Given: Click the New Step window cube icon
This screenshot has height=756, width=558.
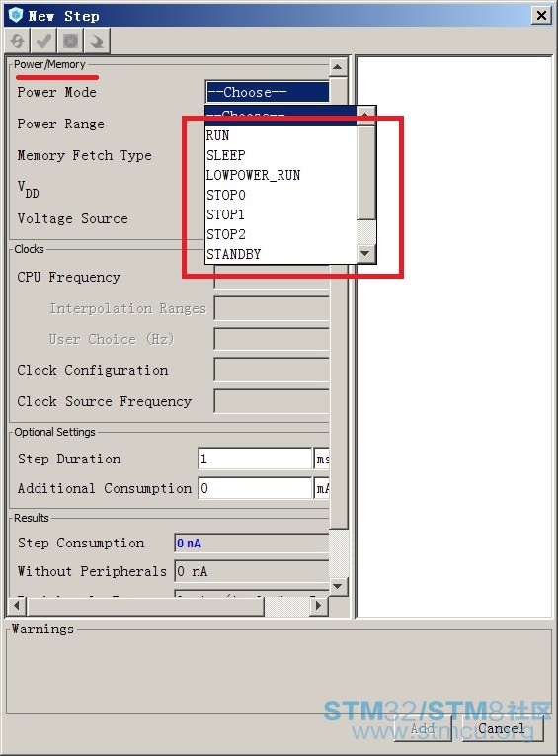Looking at the screenshot, I should click(16, 15).
